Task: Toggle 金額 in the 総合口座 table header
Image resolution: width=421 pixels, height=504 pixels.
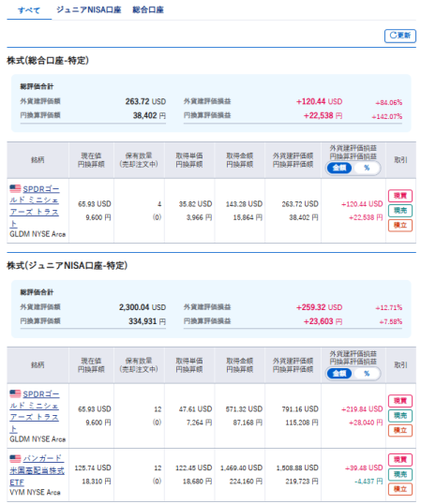Action: pos(339,168)
